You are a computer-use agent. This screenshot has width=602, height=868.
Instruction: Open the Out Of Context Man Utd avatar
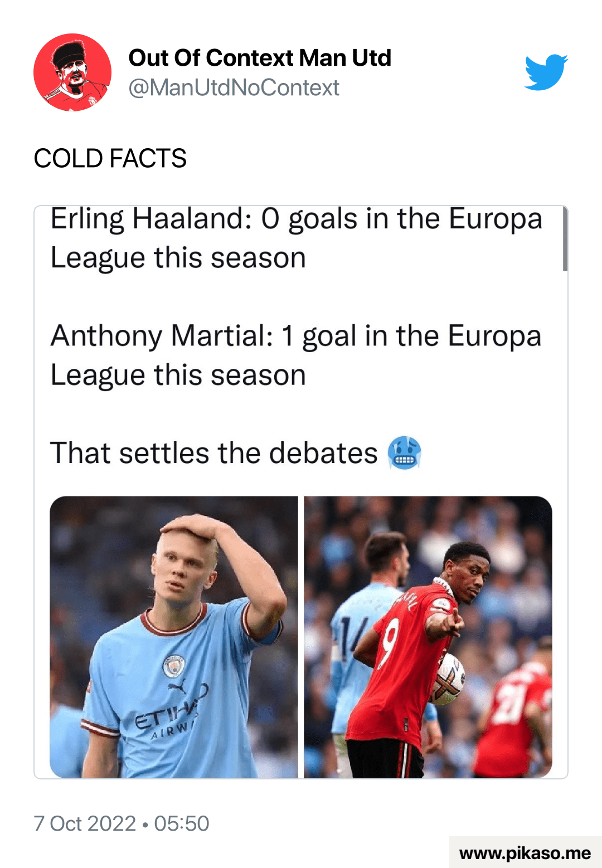click(x=72, y=72)
